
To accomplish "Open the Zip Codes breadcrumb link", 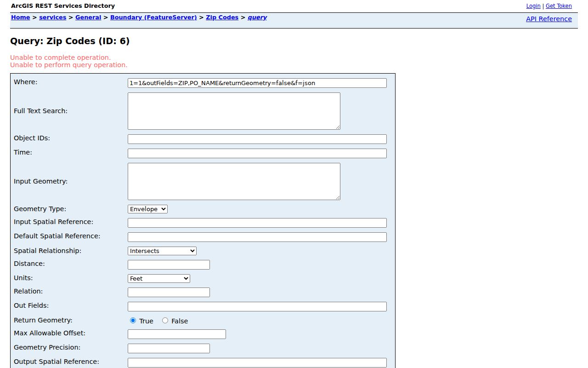I will [x=222, y=17].
